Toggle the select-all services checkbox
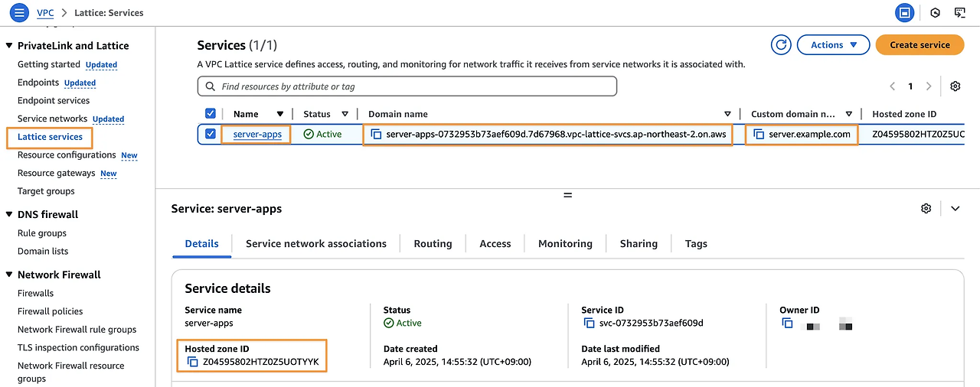Screen dimensions: 980x387 pos(211,114)
